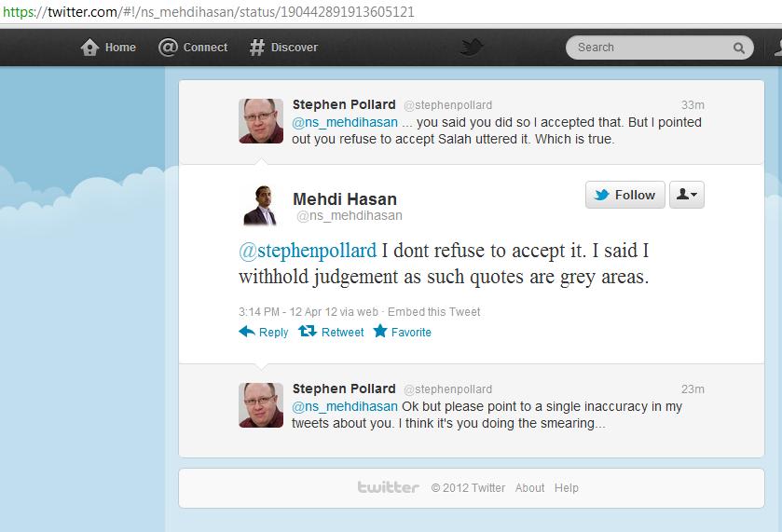Click the Retweet icon
This screenshot has width=782, height=532.
[x=307, y=332]
